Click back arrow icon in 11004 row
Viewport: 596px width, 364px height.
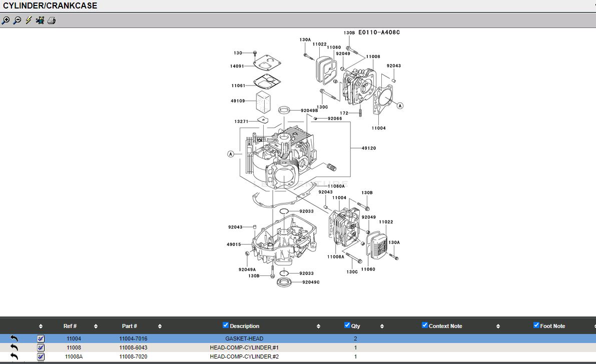tap(14, 338)
